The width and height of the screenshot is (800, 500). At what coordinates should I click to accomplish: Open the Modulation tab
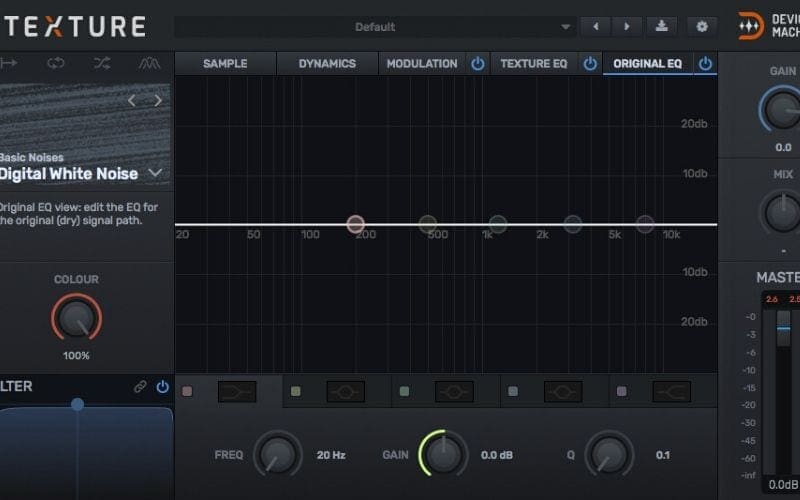click(x=422, y=64)
